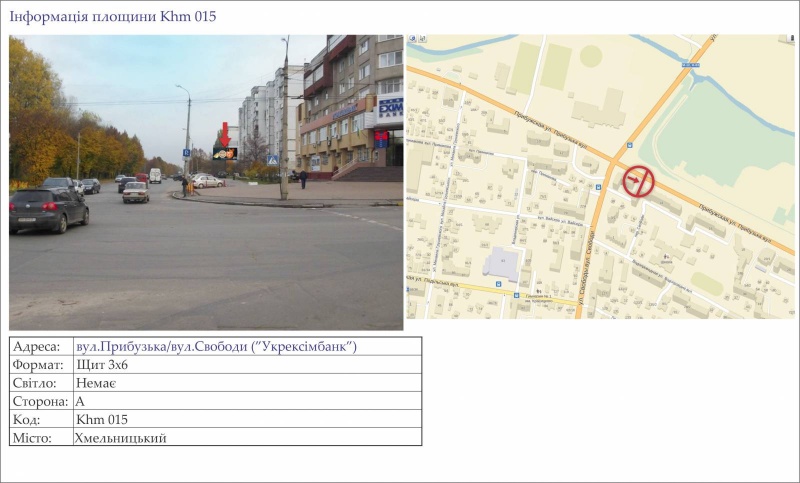Screen dimensions: 800x483
Task: Click the Сторона value A cell
Action: 81,401
